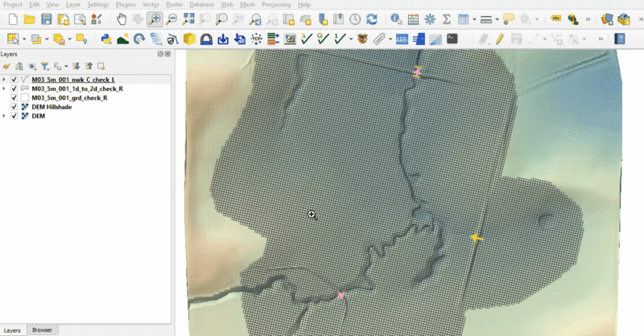Switch to the Browser tab

coord(42,330)
